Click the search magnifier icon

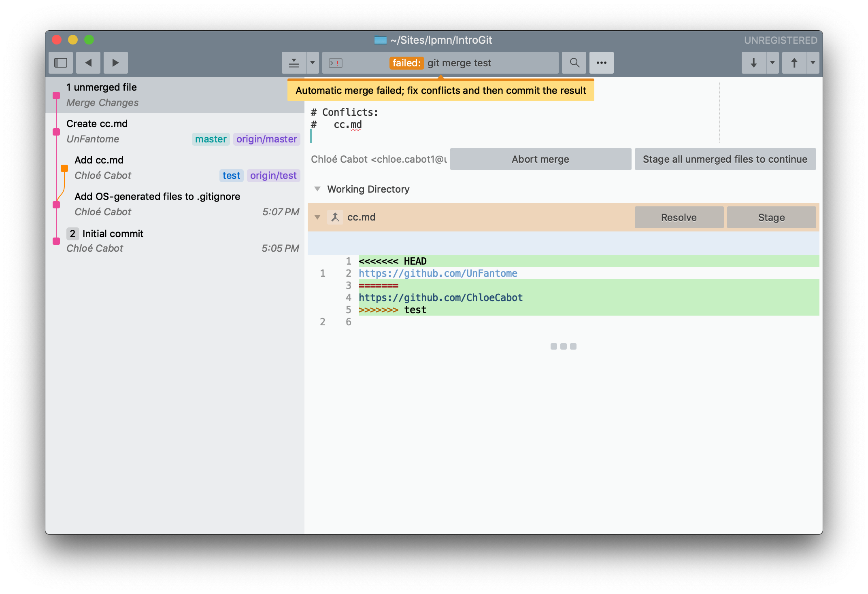pyautogui.click(x=574, y=63)
